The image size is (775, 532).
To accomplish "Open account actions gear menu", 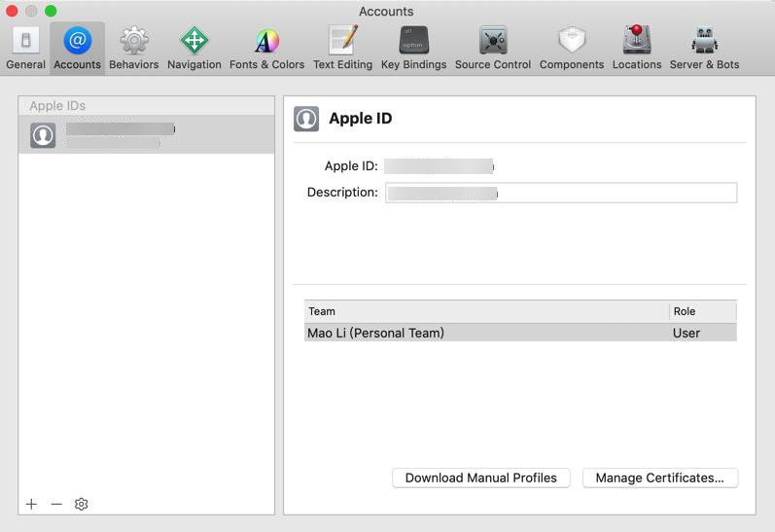I will pos(81,504).
